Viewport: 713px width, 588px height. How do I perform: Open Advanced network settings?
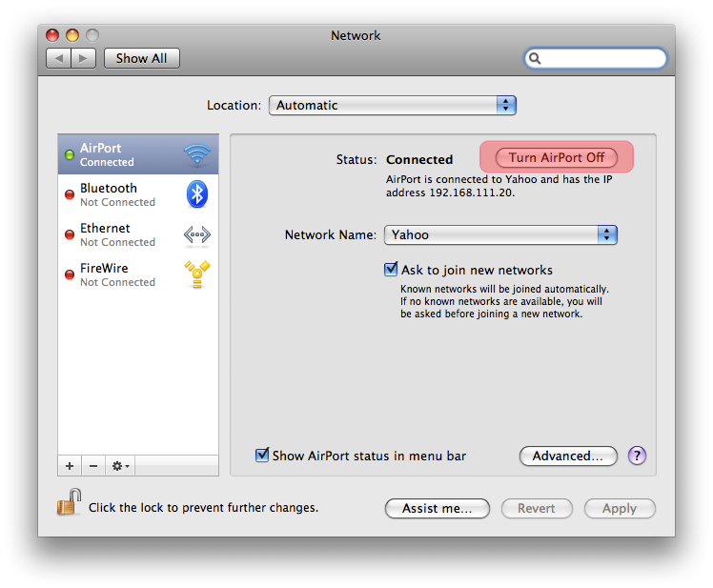click(x=568, y=456)
